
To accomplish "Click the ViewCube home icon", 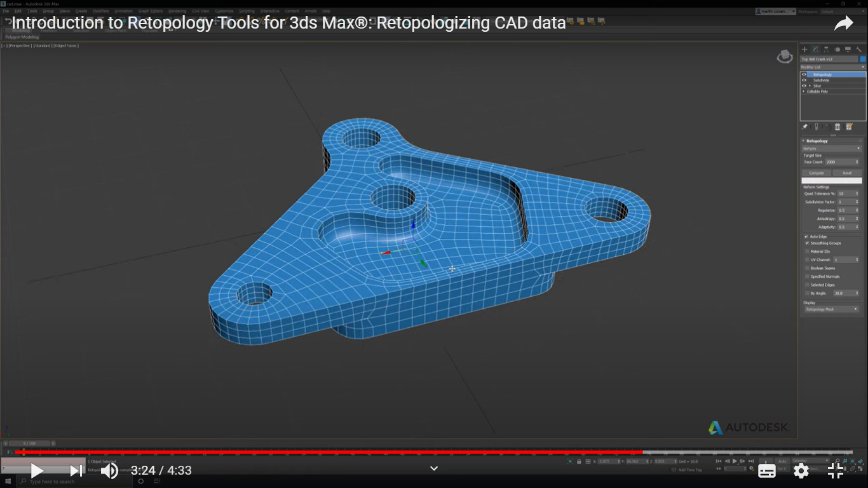I will (785, 57).
